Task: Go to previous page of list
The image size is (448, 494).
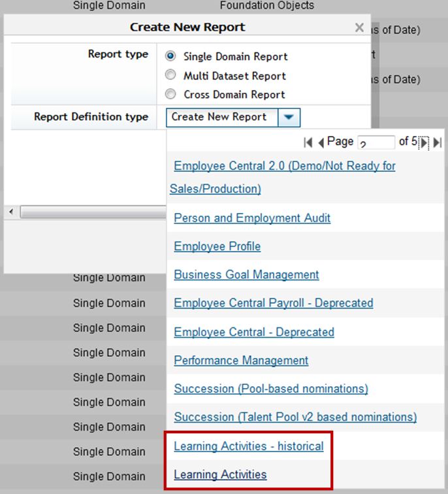Action: 321,142
